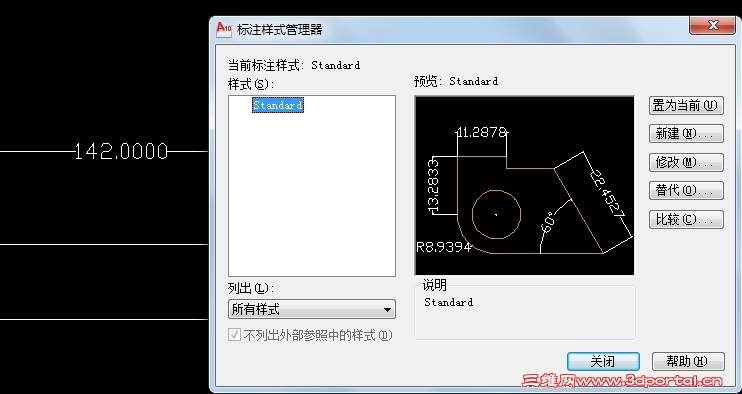
Task: Close the dialog with 关闭 button
Action: (603, 361)
